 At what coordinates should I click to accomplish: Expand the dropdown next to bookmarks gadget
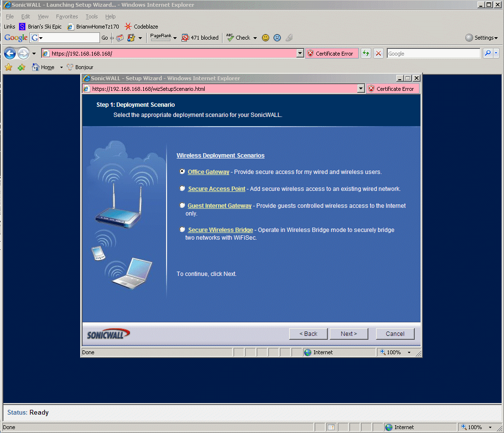(x=140, y=38)
